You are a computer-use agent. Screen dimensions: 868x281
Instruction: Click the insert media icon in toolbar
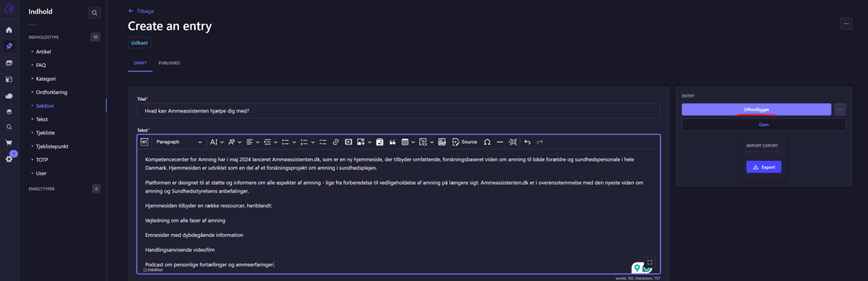tap(348, 142)
